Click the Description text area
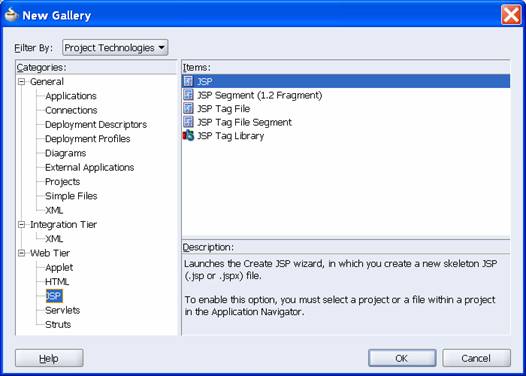The width and height of the screenshot is (526, 376). [x=346, y=294]
